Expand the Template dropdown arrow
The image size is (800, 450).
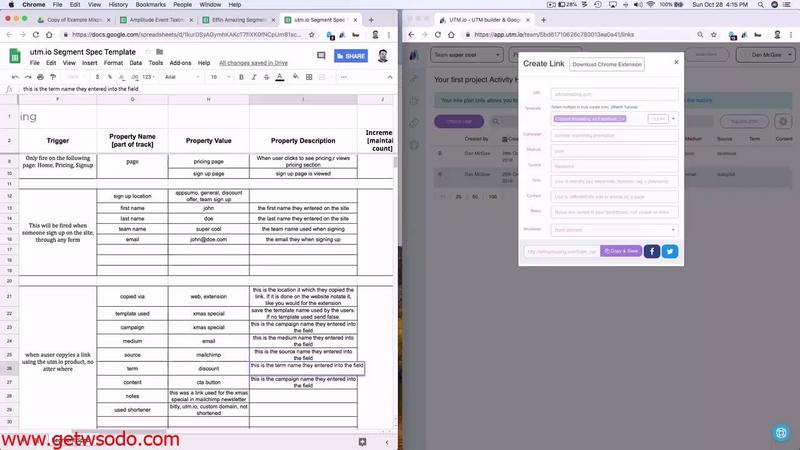[673, 119]
